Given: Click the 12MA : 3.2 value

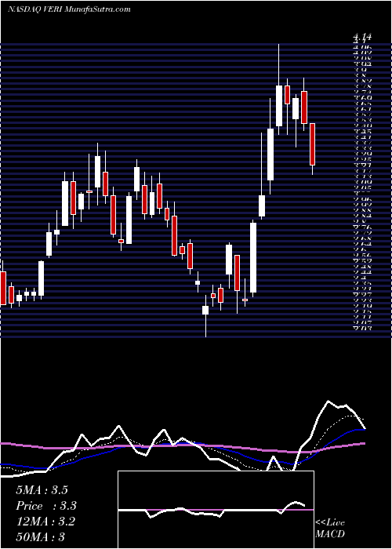Looking at the screenshot, I should point(45,522).
